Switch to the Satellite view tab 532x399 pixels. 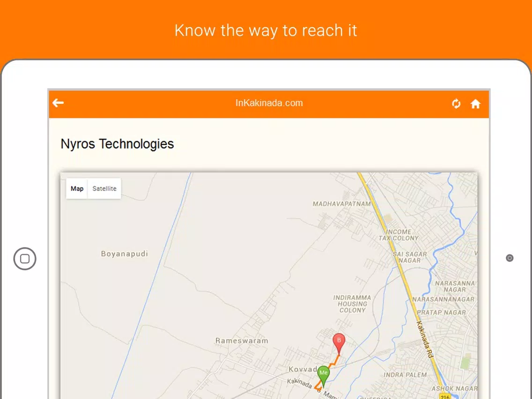104,189
